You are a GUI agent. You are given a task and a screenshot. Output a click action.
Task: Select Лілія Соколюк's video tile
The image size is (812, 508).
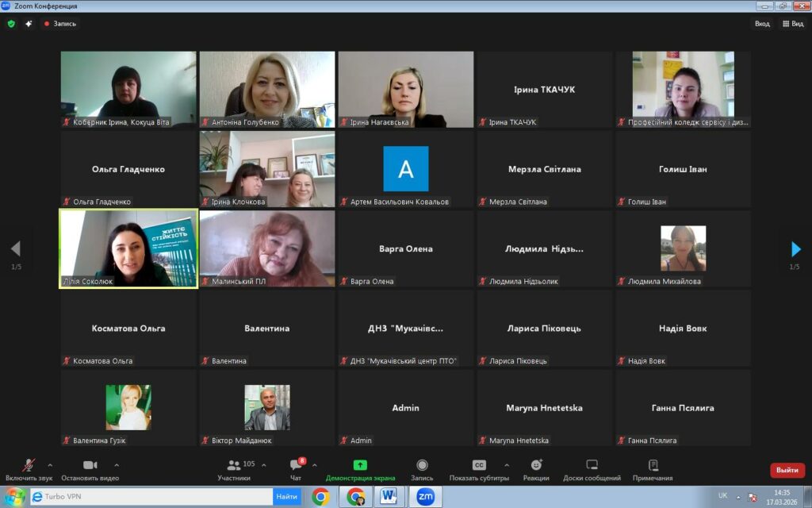pos(128,248)
